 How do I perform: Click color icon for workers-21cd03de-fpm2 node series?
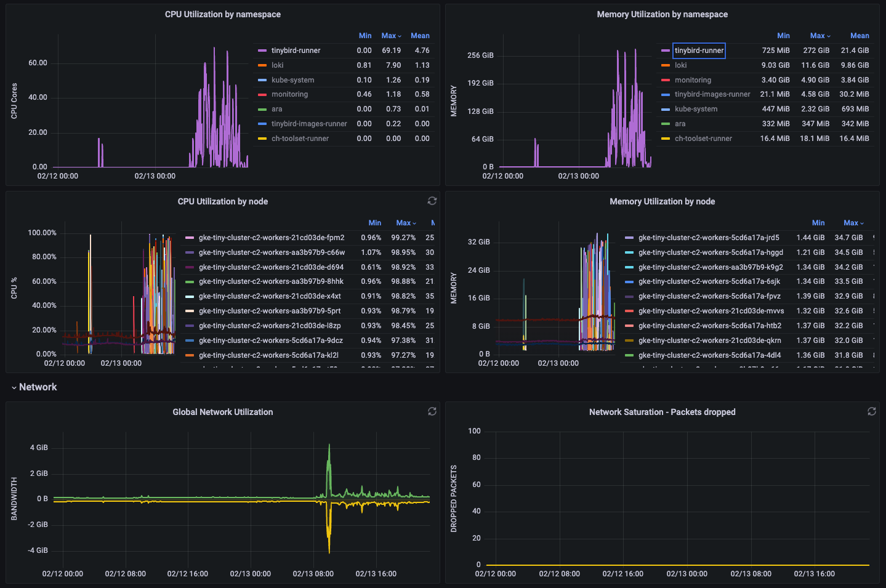point(190,238)
